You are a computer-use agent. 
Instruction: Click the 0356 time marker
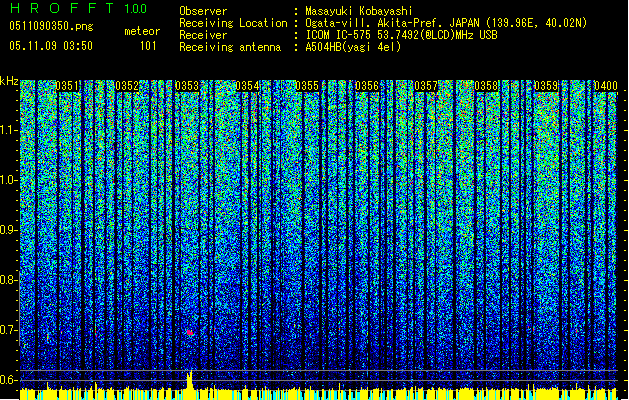pyautogui.click(x=367, y=86)
